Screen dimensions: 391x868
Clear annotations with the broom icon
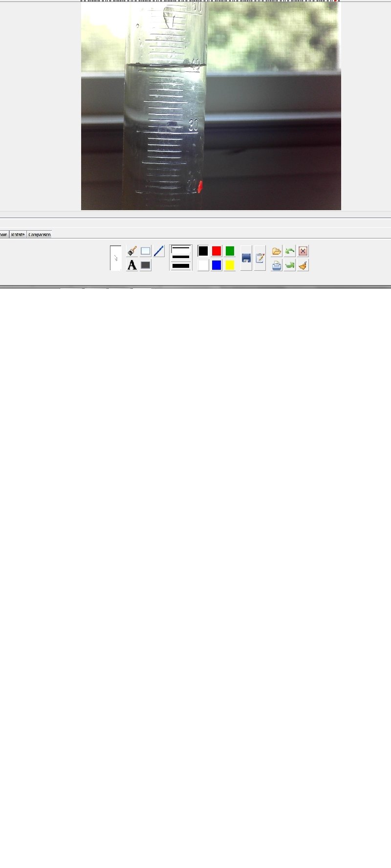[303, 265]
